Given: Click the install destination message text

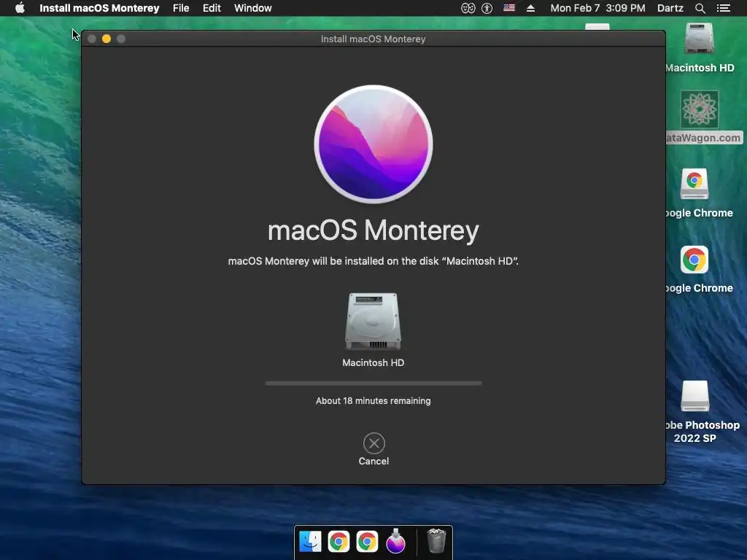Looking at the screenshot, I should tap(373, 261).
